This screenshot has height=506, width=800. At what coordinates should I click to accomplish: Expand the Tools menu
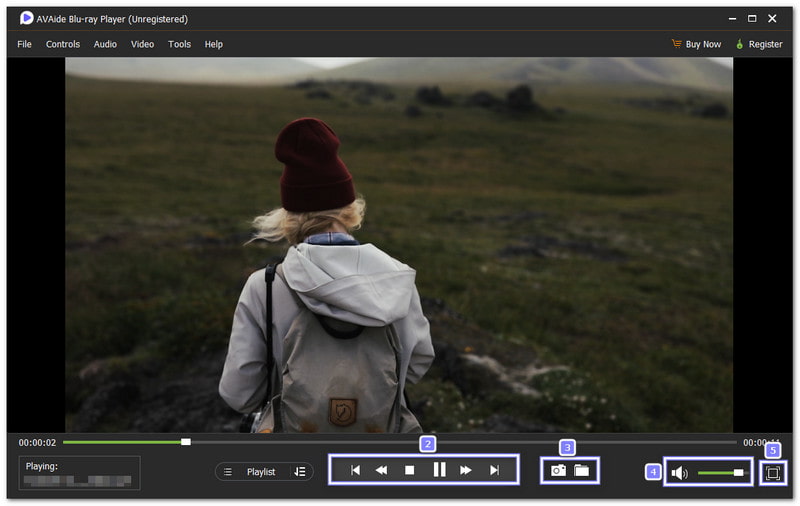point(179,44)
